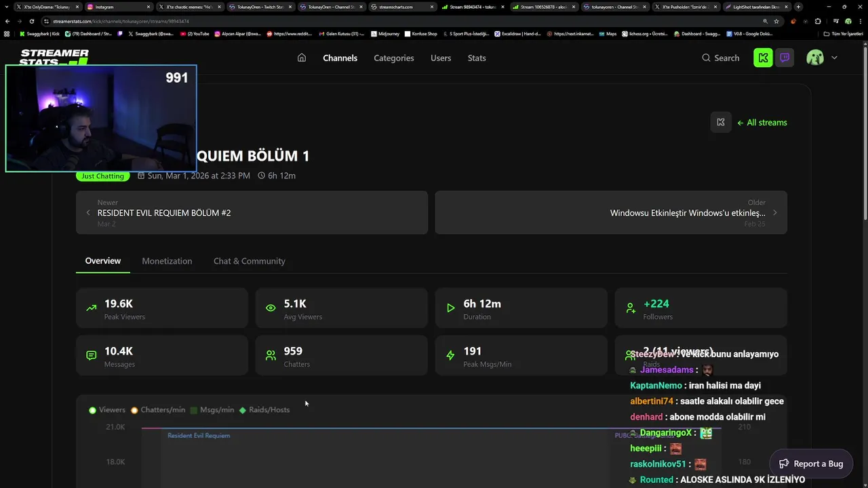
Task: Click the Messages chat bubble icon
Action: click(92, 355)
